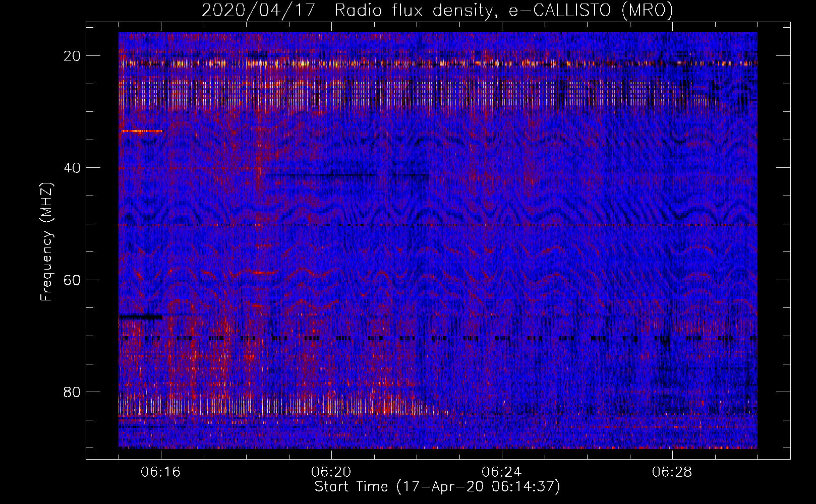This screenshot has width=816, height=504.
Task: Click the plot title '2020/04/17 Radio flux density, e-CALLISTO (MRO)'
Action: 437,11
